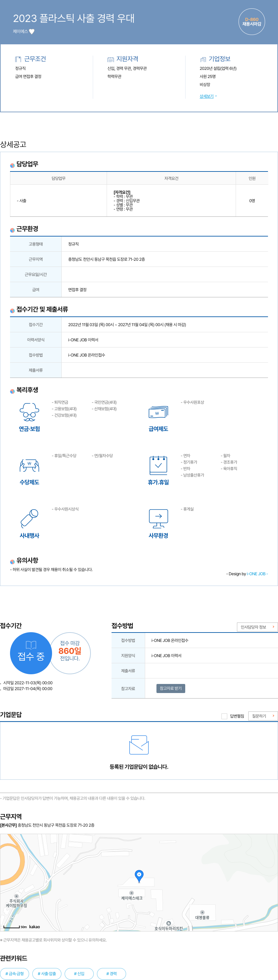
Task: Open the # 경력 keyword tag
Action: click(x=112, y=974)
